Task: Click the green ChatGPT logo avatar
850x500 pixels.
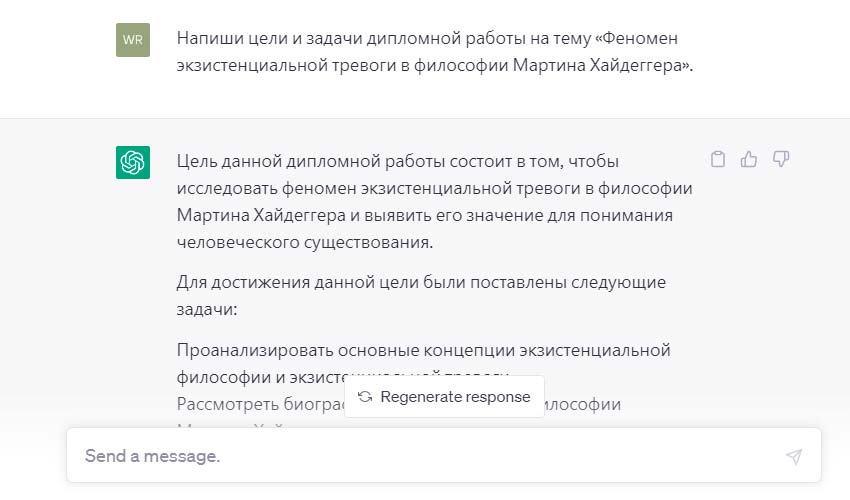Action: tap(133, 162)
